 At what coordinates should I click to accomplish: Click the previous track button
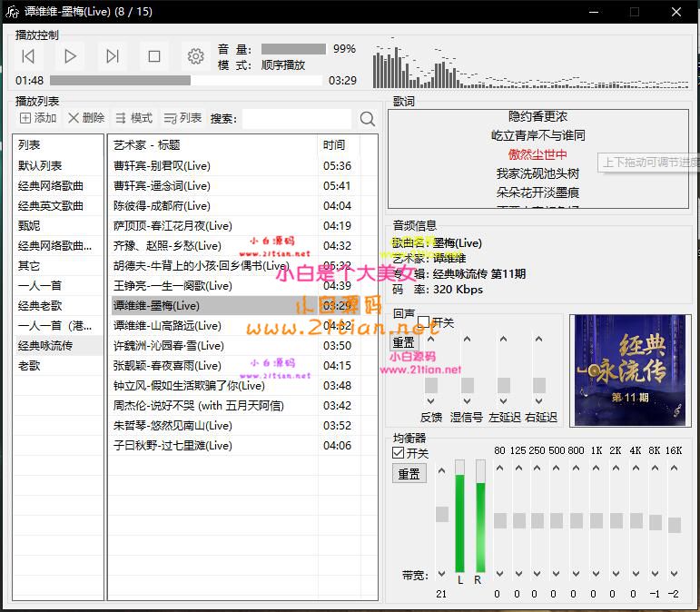(28, 56)
